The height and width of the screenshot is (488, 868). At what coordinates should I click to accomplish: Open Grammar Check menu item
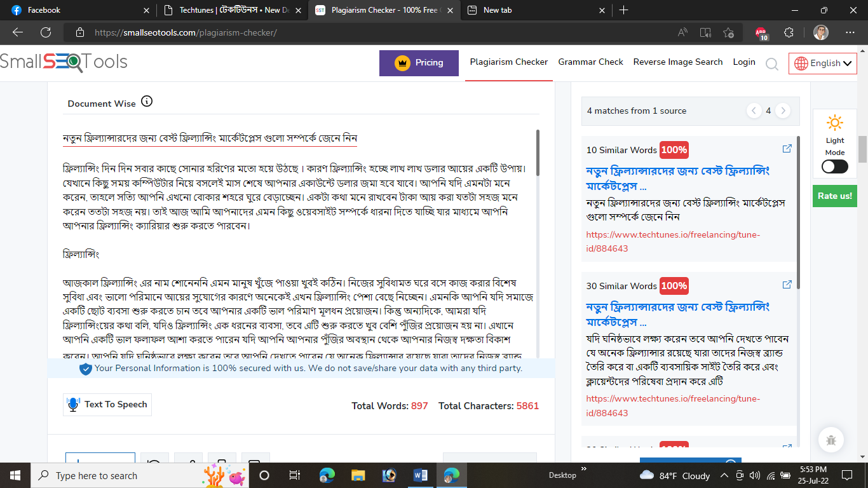[590, 62]
